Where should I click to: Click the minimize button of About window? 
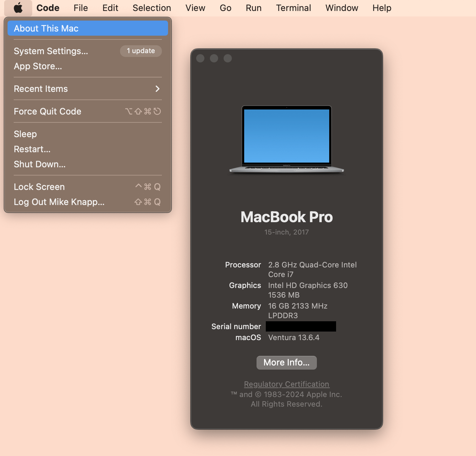tap(214, 58)
